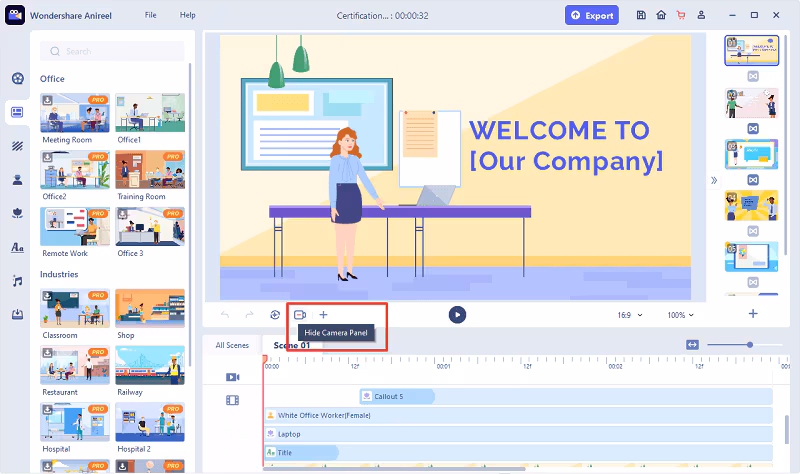
Task: Switch to the Scene 01 tab
Action: tap(292, 345)
